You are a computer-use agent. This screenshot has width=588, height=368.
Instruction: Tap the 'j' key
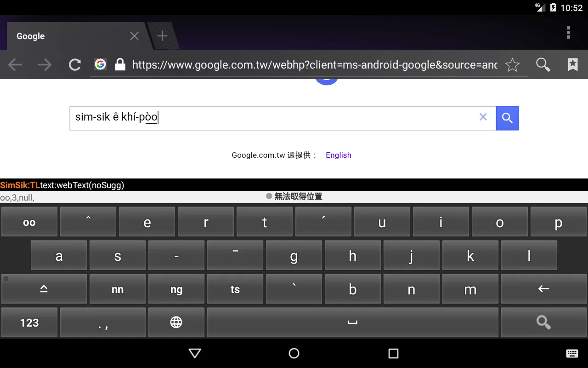pyautogui.click(x=412, y=255)
